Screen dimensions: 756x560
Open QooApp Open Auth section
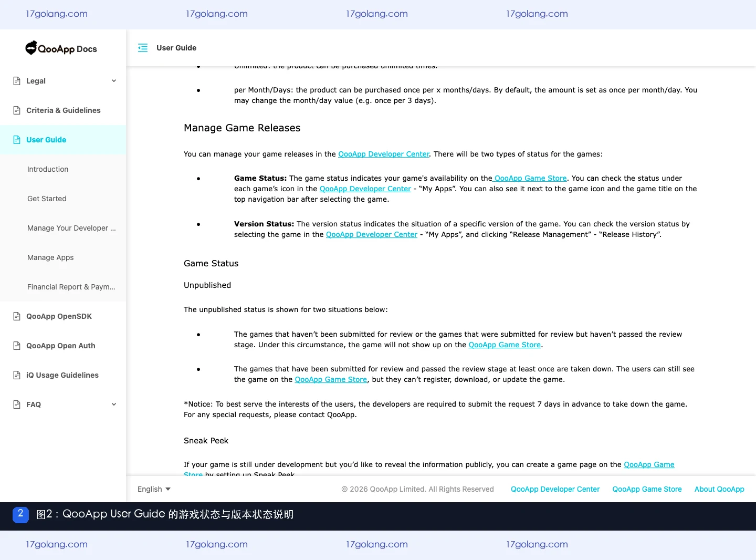(63, 346)
